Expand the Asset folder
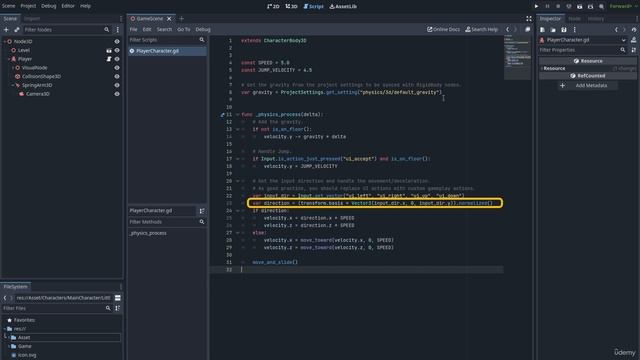This screenshot has width=640, height=360. (x=9, y=338)
